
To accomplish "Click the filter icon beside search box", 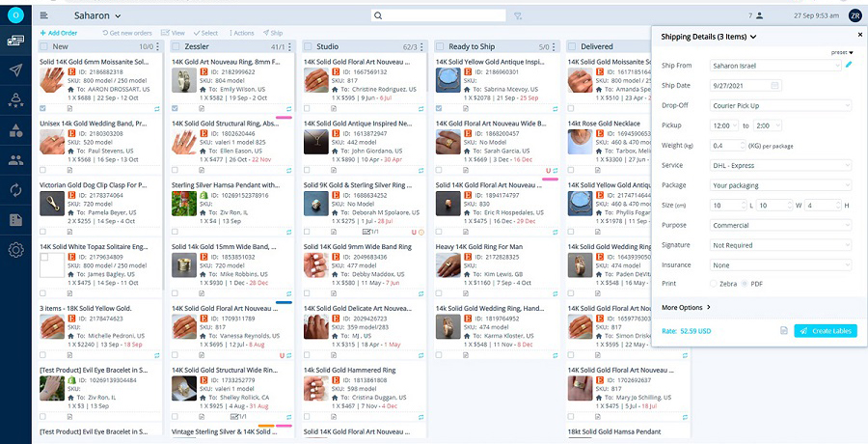I will [518, 16].
